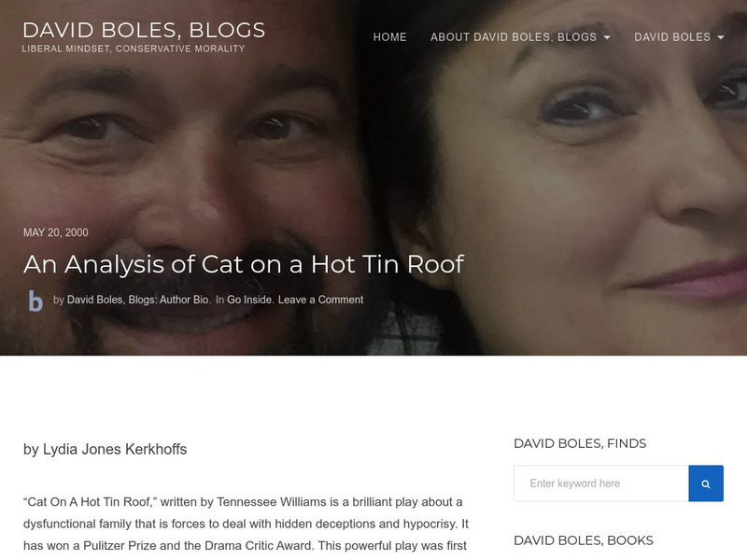Click the David Boles, Finds widget heading
This screenshot has width=747, height=560.
580,443
